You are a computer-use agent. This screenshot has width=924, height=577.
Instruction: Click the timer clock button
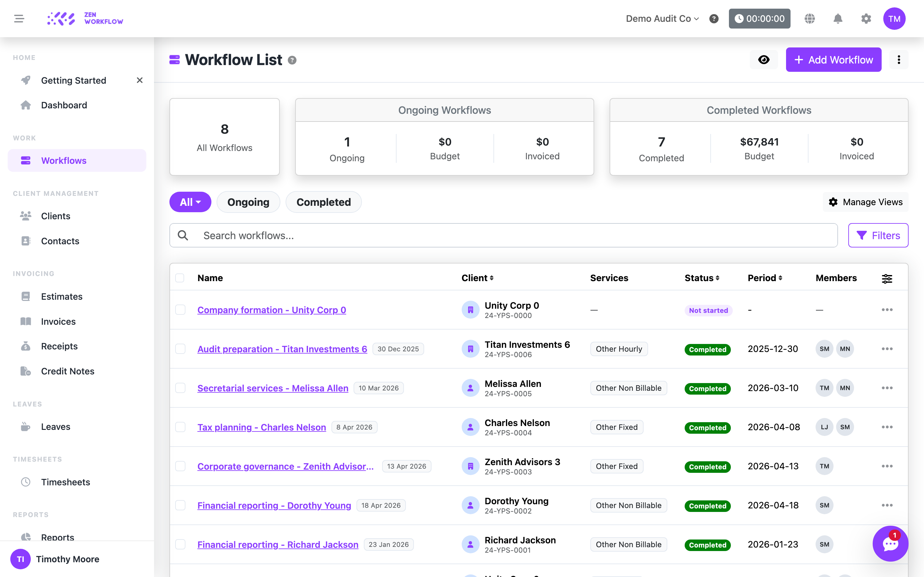click(759, 19)
